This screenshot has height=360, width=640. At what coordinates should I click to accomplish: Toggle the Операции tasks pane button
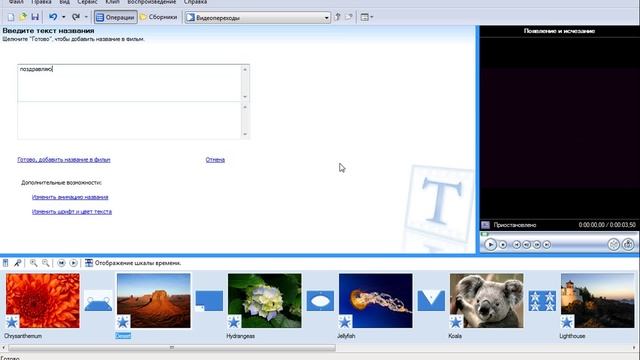tap(116, 17)
